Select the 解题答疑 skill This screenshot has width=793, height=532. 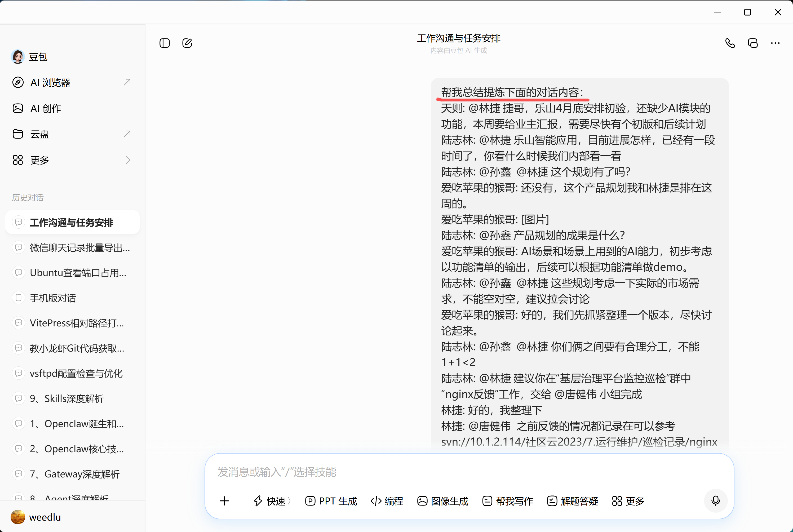(573, 501)
